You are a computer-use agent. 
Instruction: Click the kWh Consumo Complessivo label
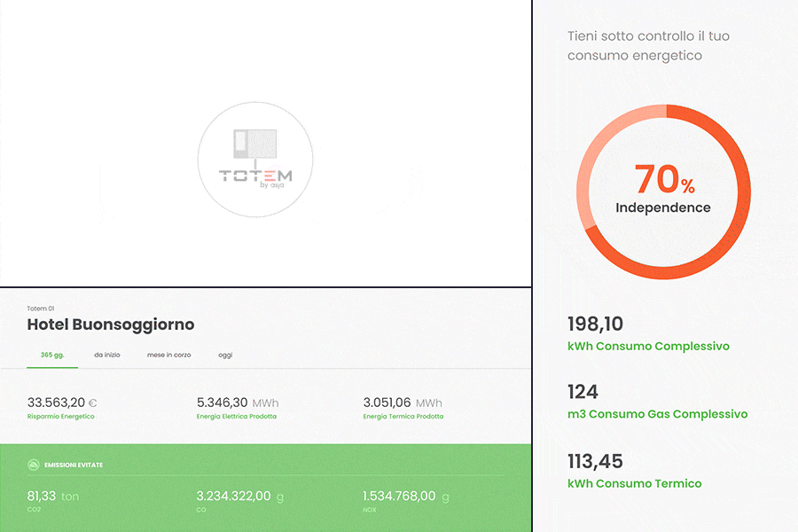coord(648,346)
